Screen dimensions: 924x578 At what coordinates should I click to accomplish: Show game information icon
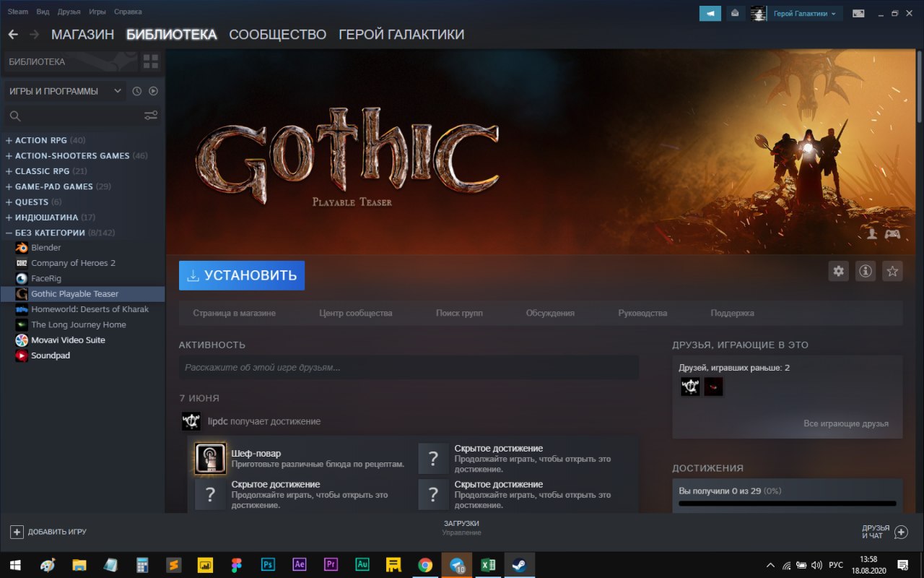[x=866, y=271]
